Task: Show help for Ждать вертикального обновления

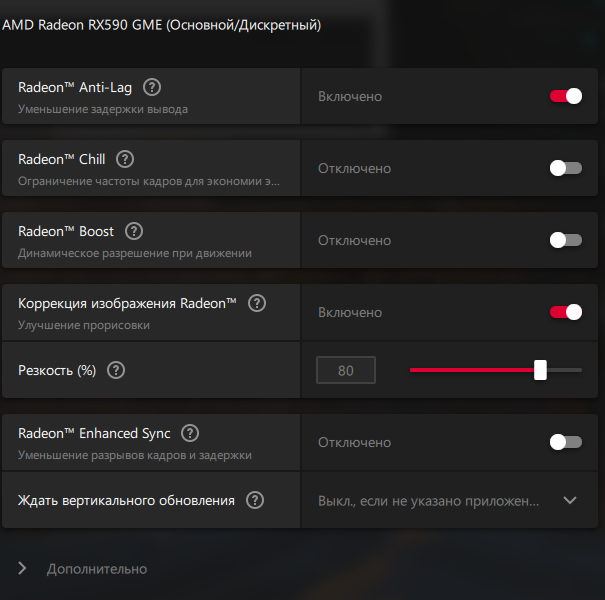Action: (x=255, y=500)
